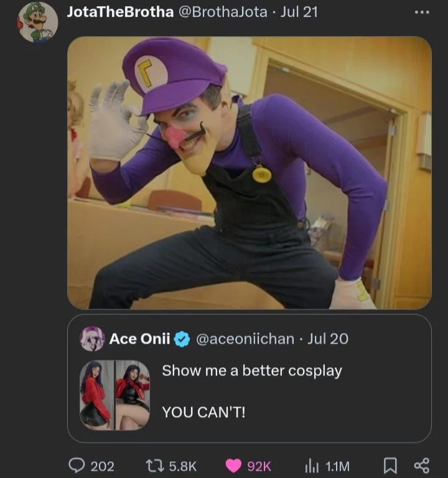Viewport: 448px width, 478px height.
Task: Click Ace Onii's small profile avatar
Action: (92, 339)
